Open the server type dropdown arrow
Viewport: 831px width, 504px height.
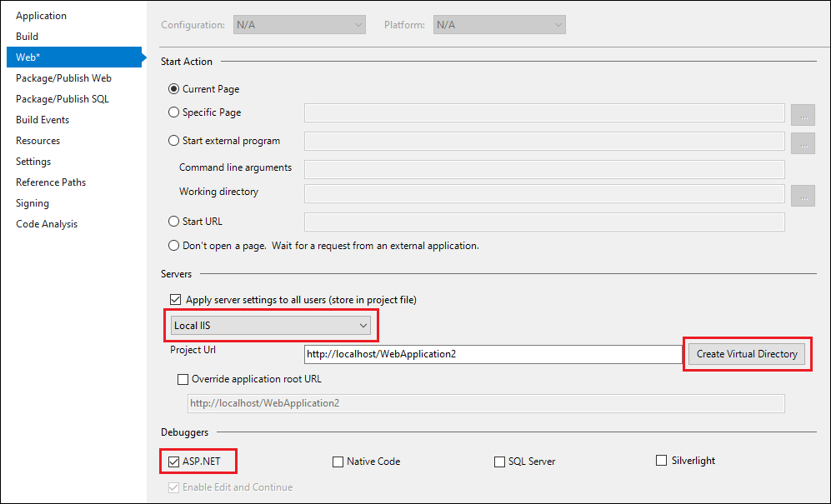(363, 325)
